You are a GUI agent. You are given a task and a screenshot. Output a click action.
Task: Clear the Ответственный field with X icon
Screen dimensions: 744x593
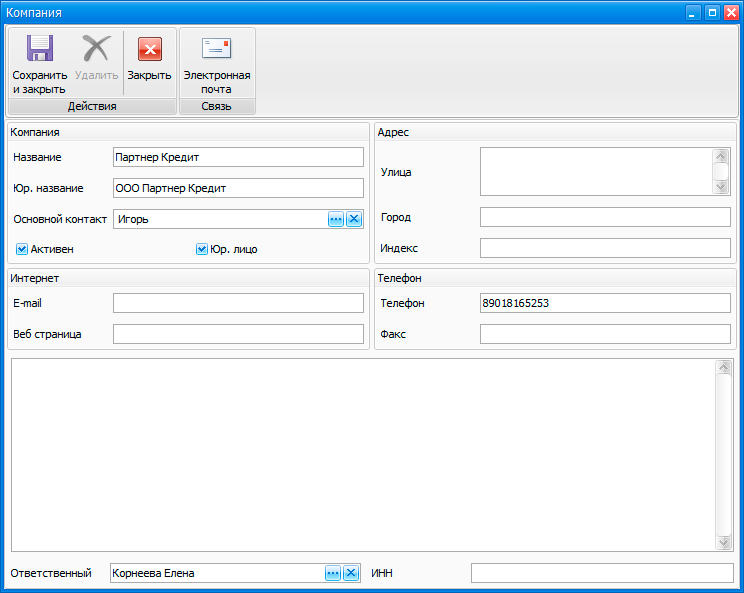(x=351, y=573)
